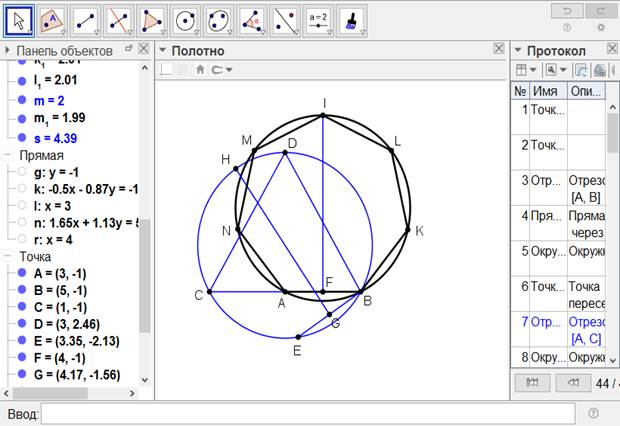This screenshot has height=426, width=620.
Task: Select line n: 1.65x + 1.13y in list
Action: [86, 223]
